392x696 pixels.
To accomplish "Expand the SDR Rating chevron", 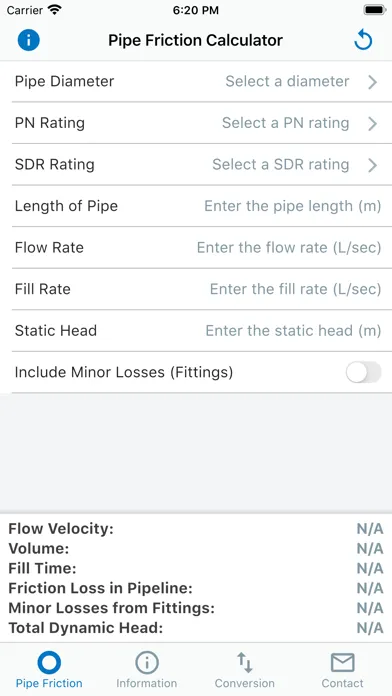I will pos(372,165).
